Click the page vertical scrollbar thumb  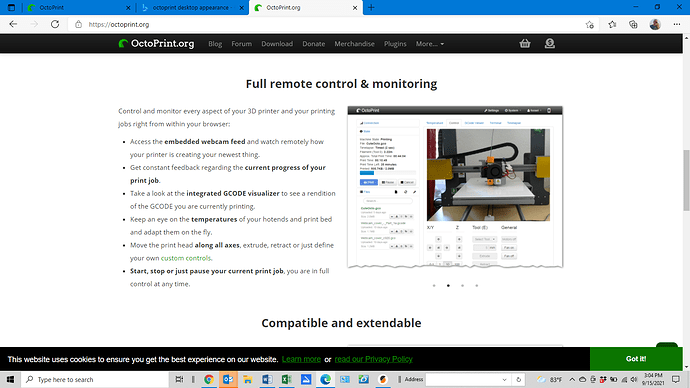[x=686, y=180]
